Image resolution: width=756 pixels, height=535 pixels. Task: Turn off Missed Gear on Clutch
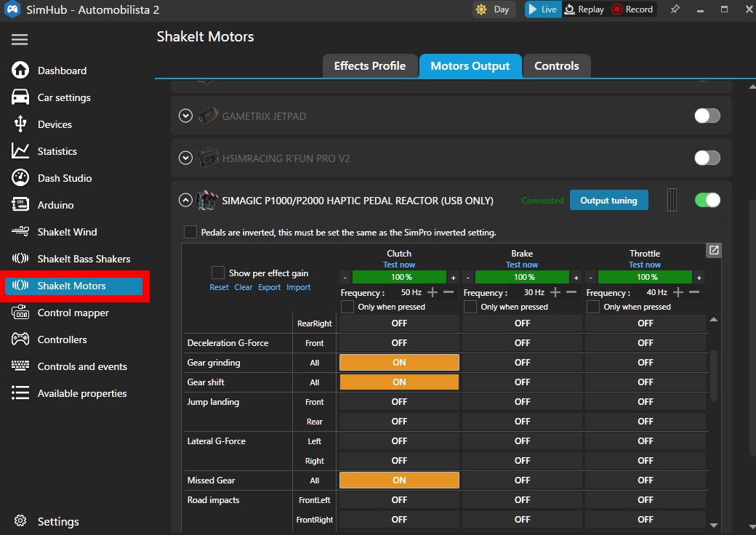pyautogui.click(x=399, y=480)
